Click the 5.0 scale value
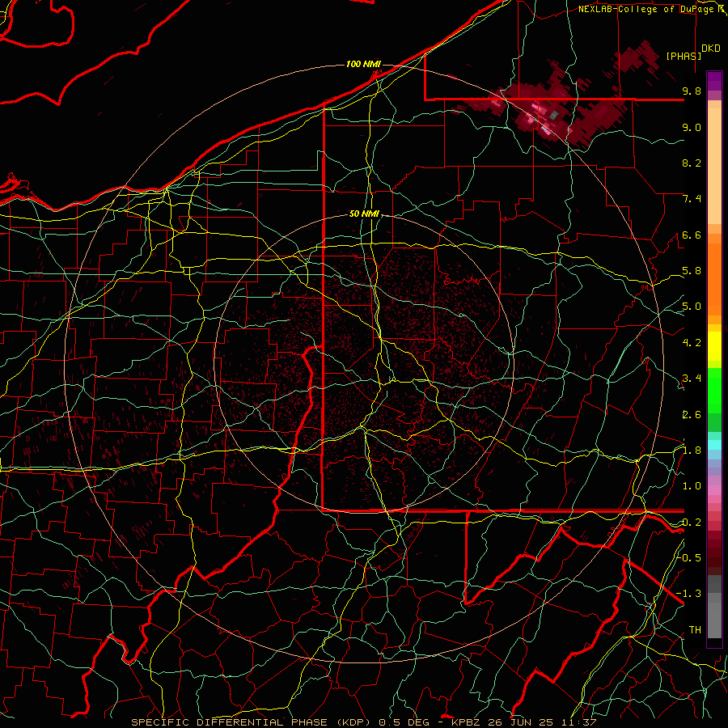 click(692, 307)
